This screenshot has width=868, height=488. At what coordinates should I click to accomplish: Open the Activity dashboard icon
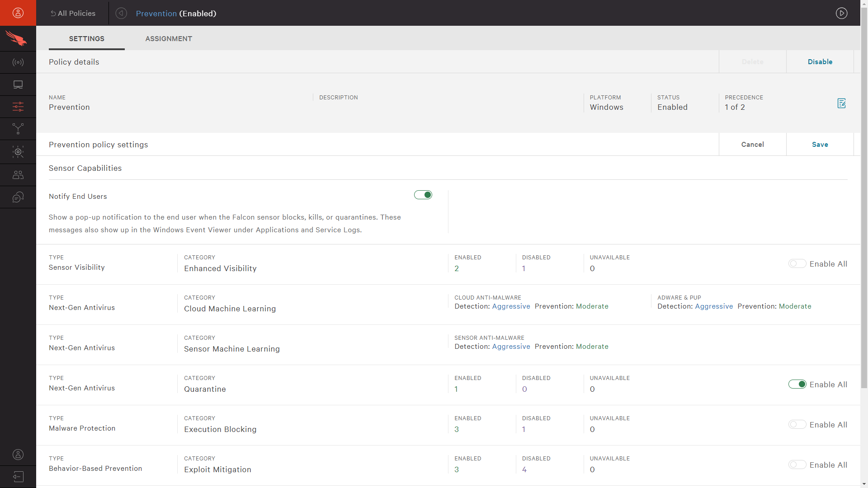pyautogui.click(x=18, y=62)
